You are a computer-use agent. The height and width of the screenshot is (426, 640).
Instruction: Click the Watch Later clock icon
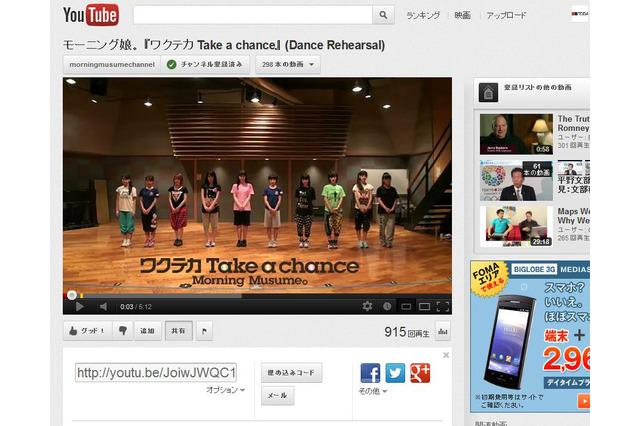(387, 306)
